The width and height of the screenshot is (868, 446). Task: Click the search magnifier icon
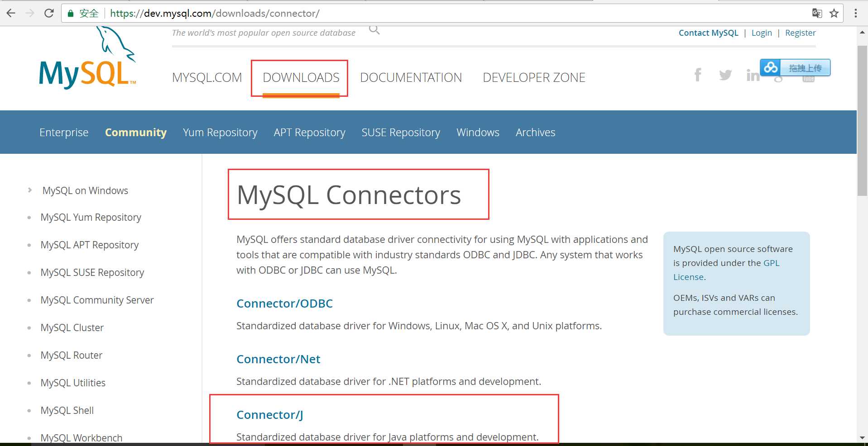point(374,30)
